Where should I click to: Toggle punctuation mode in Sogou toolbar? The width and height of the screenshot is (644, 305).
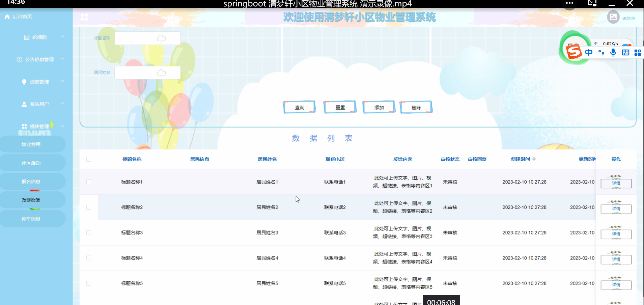601,52
